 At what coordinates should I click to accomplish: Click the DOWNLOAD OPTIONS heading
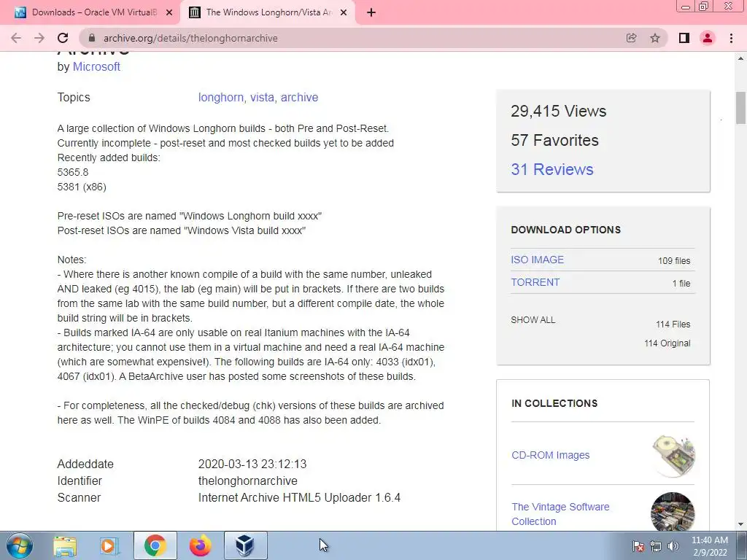pos(565,230)
